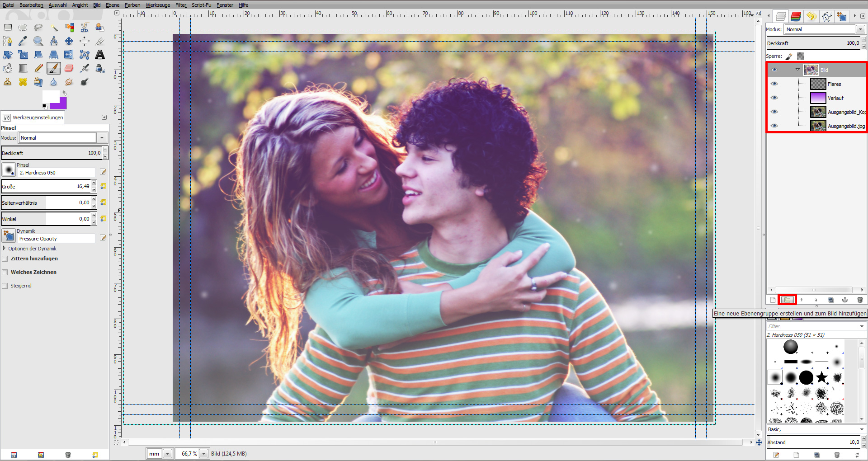Select the Text tool
Viewport: 868px width, 461px height.
100,55
